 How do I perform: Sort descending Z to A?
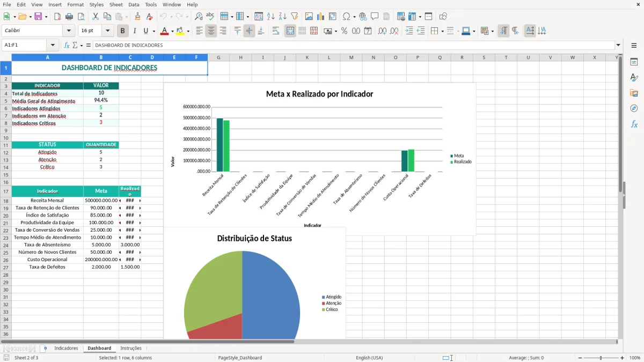click(x=283, y=17)
